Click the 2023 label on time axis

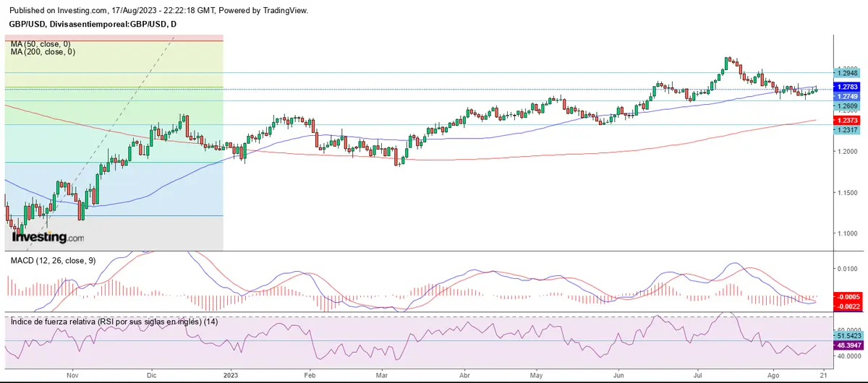(x=230, y=376)
